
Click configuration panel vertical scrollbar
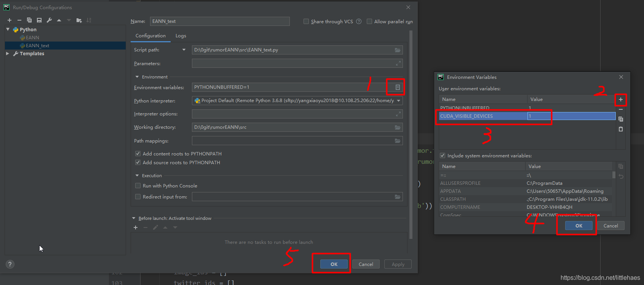pos(411,134)
